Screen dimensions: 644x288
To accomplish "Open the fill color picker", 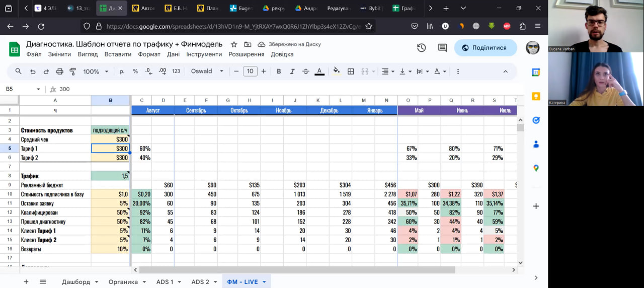I will point(336,71).
